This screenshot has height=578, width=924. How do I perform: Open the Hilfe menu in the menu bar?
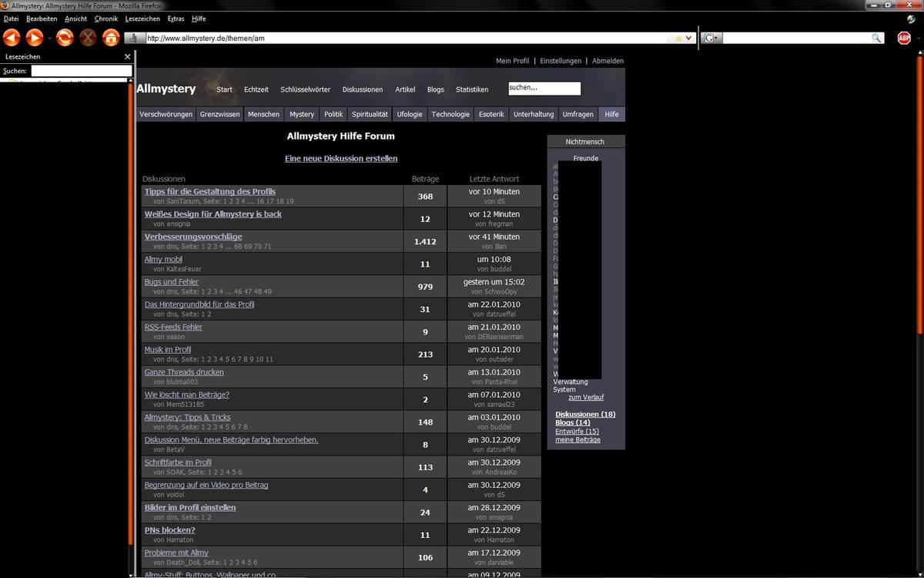[x=199, y=18]
